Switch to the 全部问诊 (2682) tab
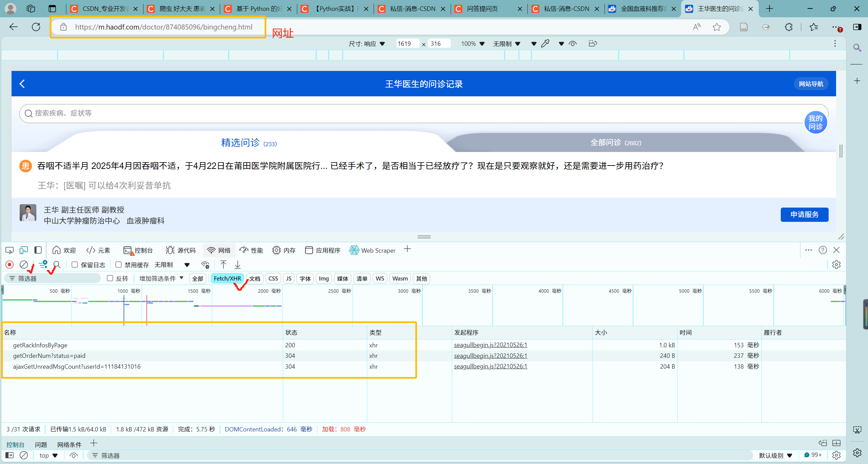This screenshot has height=464, width=868. click(616, 143)
